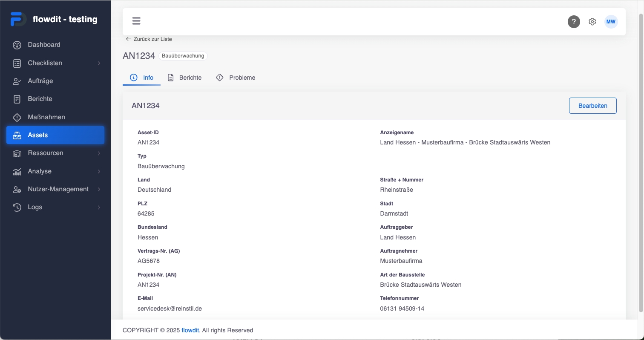
Task: Expand the Analyse menu chevron
Action: pyautogui.click(x=99, y=171)
